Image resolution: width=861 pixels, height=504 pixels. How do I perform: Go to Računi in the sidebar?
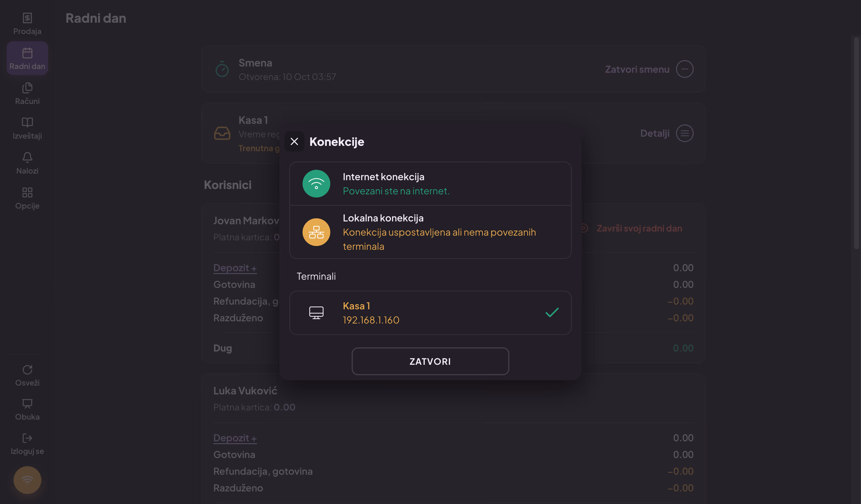pos(27,93)
